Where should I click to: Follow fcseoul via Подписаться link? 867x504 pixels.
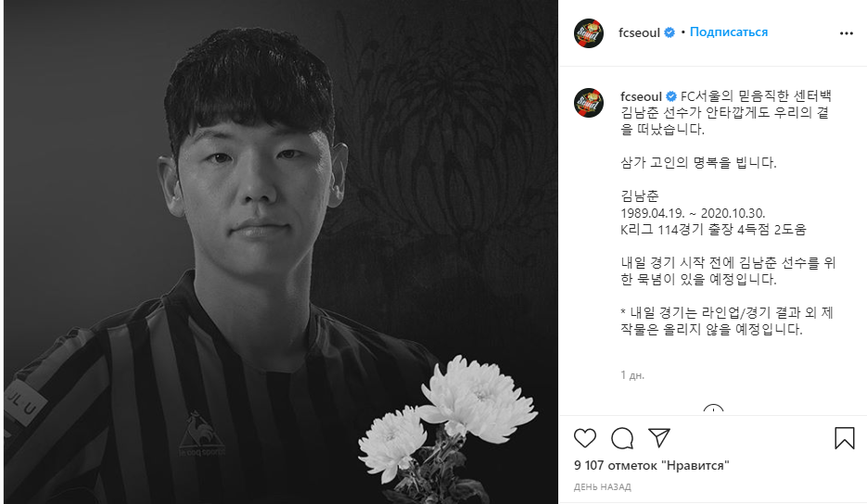click(729, 32)
